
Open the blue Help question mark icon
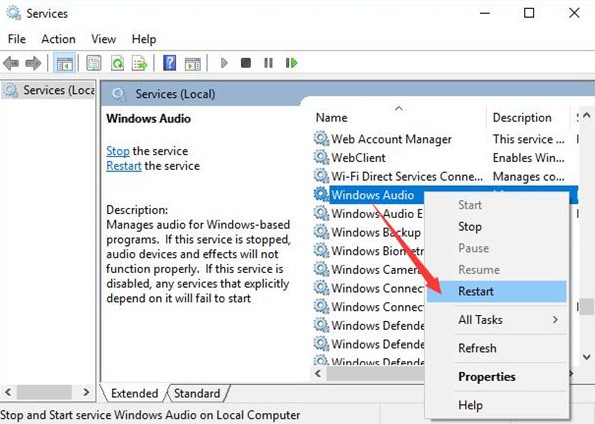click(169, 63)
